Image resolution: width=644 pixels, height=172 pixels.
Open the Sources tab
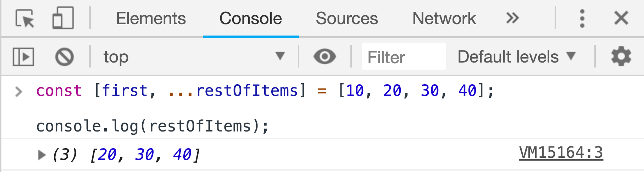tap(347, 18)
